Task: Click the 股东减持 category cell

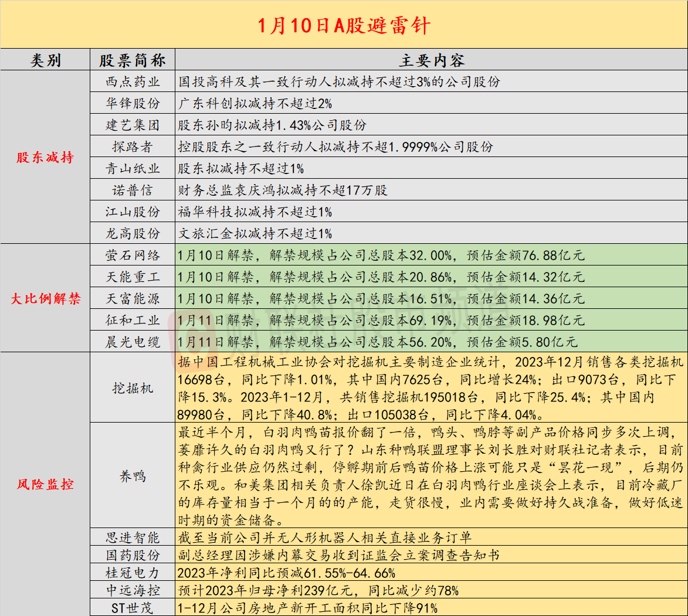Action: 45,157
